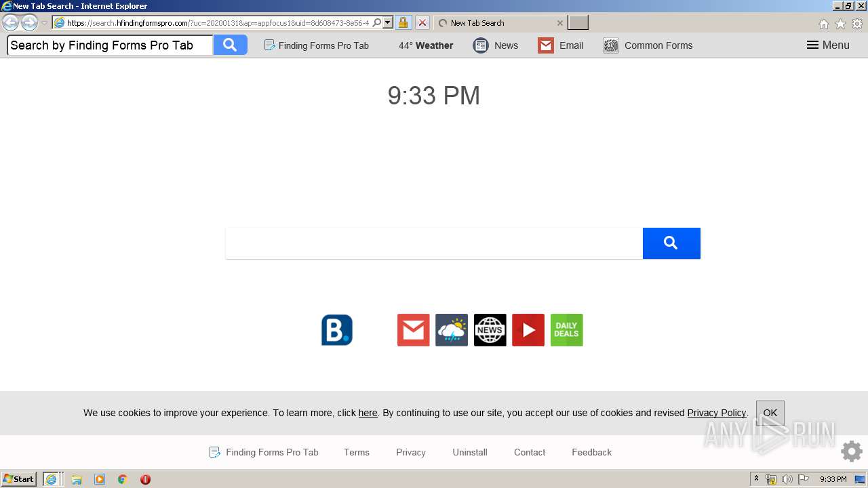
Task: Open the Contact footer link
Action: (530, 452)
